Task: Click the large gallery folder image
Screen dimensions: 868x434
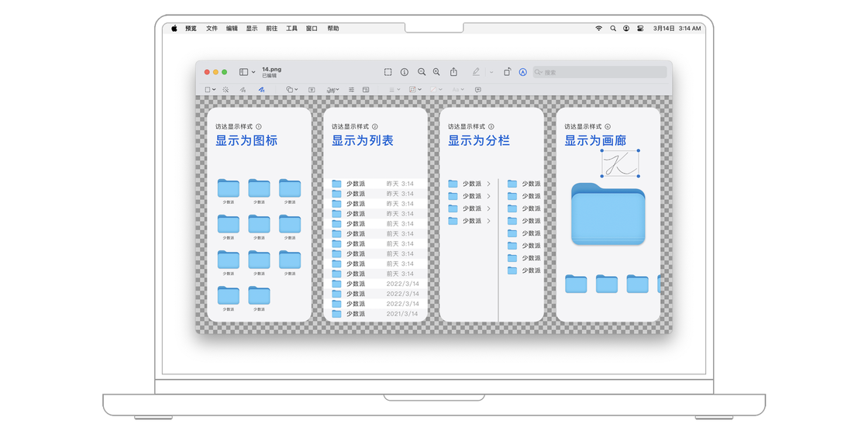Action: [x=608, y=214]
